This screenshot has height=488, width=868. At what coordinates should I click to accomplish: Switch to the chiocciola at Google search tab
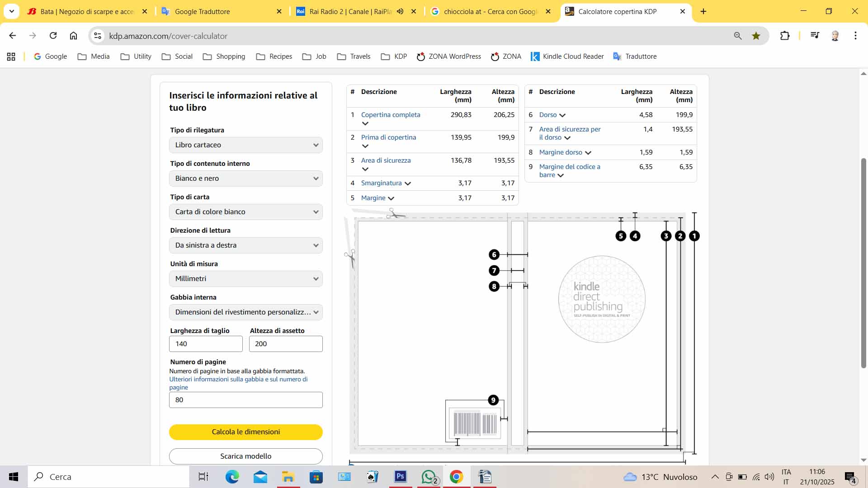tap(488, 11)
